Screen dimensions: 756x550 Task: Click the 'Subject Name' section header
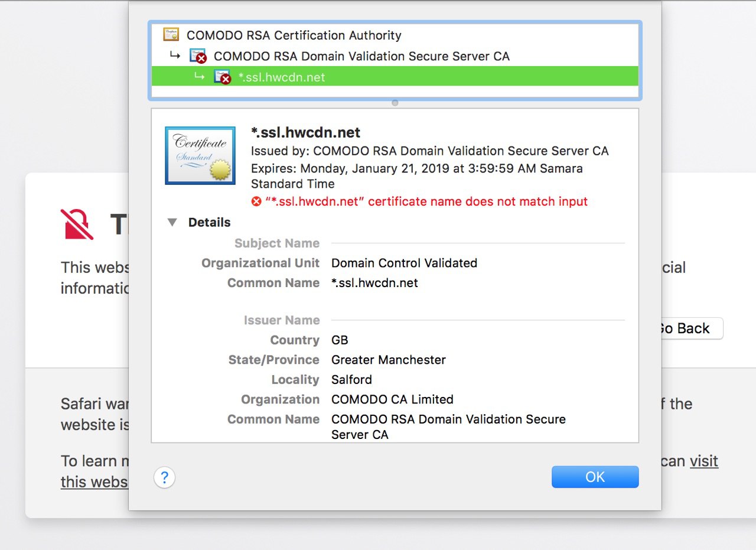(277, 243)
